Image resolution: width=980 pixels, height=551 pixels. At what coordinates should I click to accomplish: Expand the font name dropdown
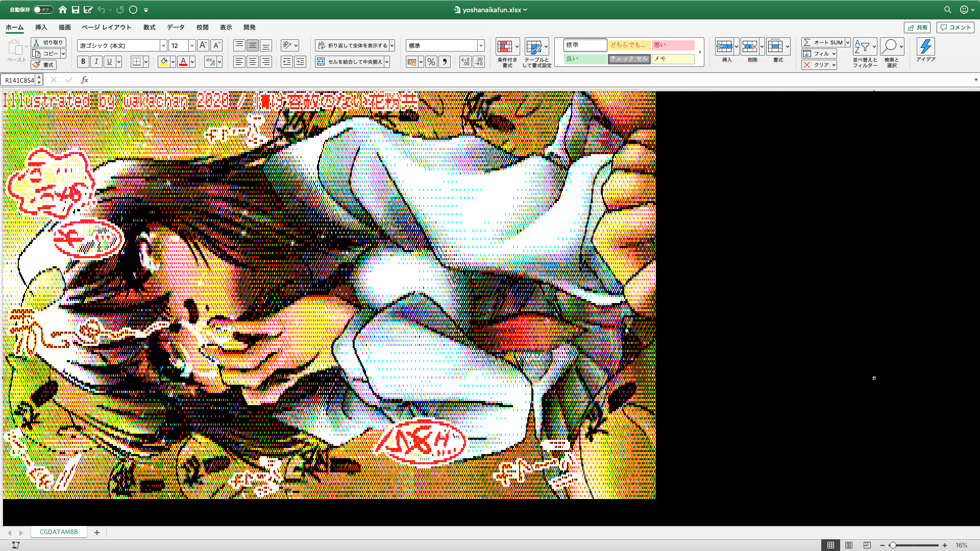(x=163, y=46)
